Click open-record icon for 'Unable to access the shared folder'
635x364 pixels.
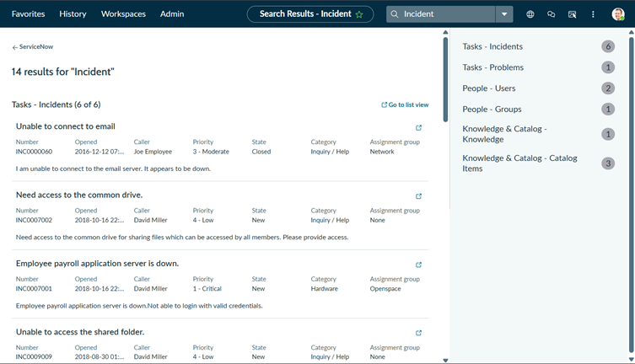[x=419, y=333]
